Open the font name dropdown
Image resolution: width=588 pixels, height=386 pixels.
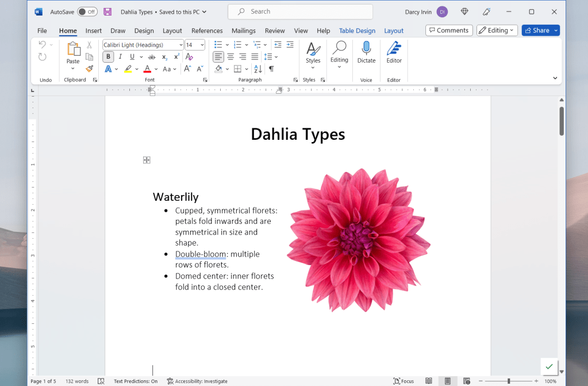tap(181, 45)
